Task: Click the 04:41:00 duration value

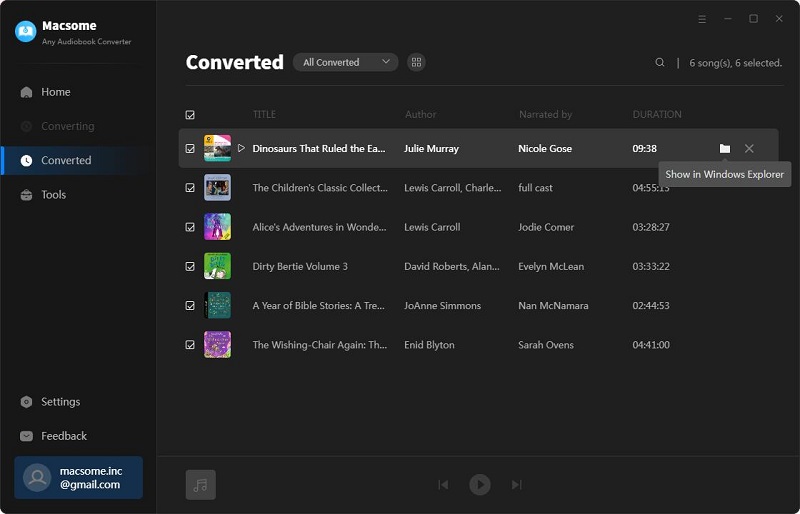Action: 651,345
